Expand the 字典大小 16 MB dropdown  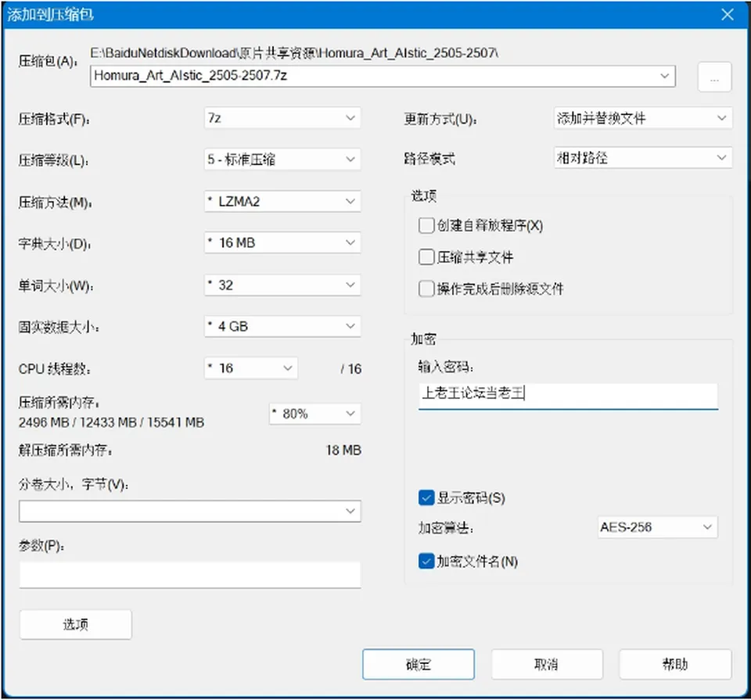[282, 242]
